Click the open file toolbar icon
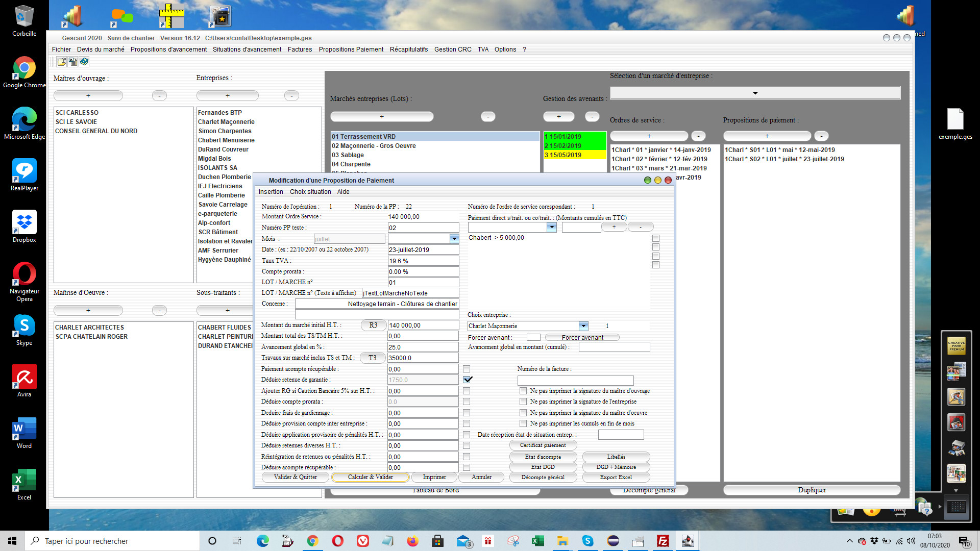The width and height of the screenshot is (980, 551). 62,62
